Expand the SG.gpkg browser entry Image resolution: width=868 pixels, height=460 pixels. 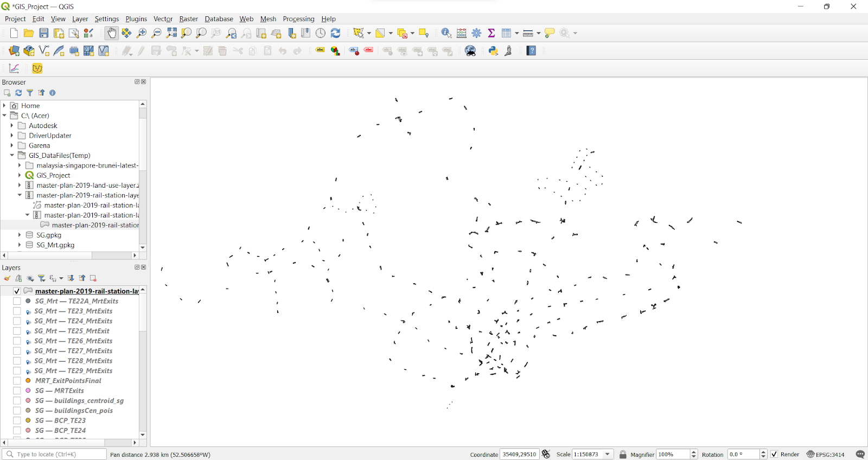[x=20, y=235]
